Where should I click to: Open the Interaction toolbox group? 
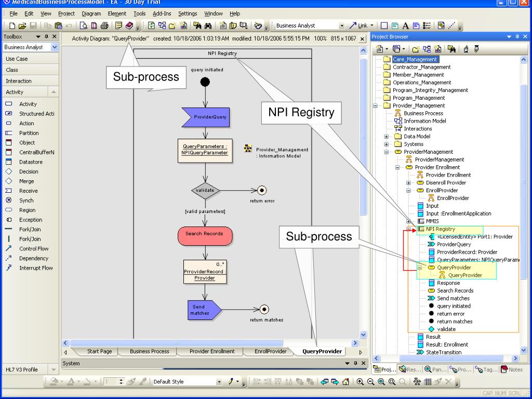click(x=31, y=81)
